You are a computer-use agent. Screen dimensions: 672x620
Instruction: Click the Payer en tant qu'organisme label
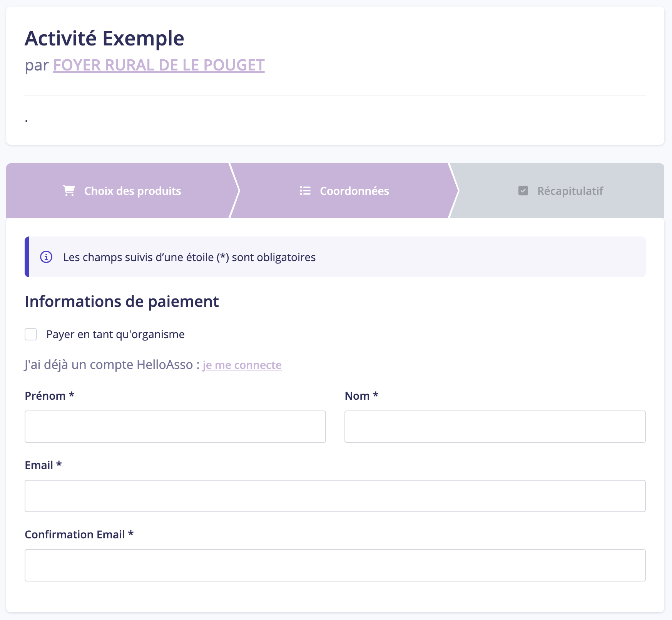pos(115,334)
